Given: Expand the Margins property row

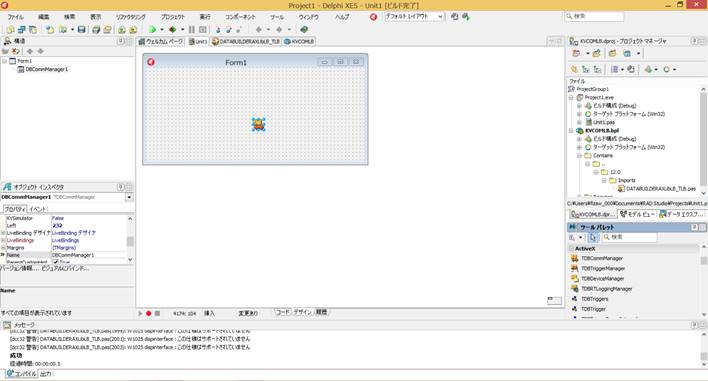Looking at the screenshot, I should pyautogui.click(x=4, y=248).
